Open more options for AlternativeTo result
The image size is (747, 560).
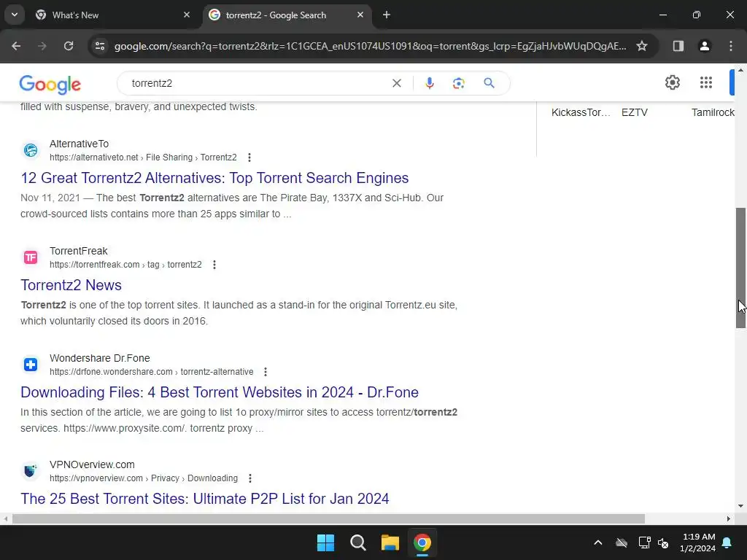click(x=249, y=157)
